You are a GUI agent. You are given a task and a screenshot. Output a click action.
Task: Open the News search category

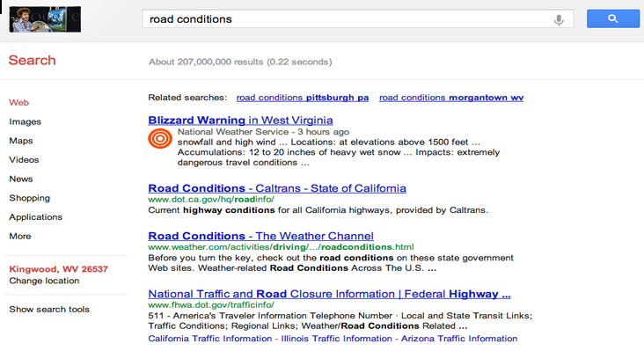tap(21, 179)
